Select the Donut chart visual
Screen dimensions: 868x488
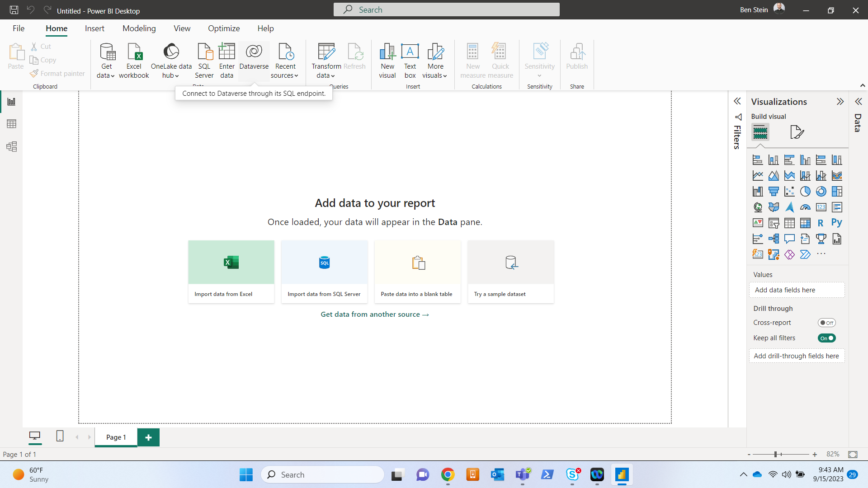821,192
